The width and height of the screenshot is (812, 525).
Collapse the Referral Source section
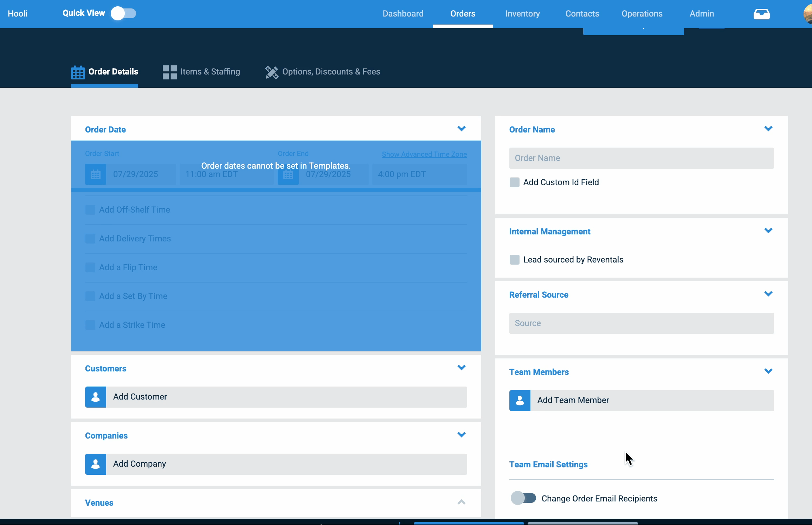click(768, 294)
